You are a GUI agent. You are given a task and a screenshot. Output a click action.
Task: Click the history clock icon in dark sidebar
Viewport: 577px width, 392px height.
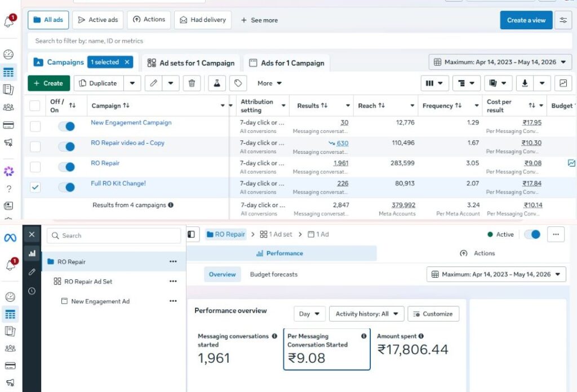tap(32, 291)
